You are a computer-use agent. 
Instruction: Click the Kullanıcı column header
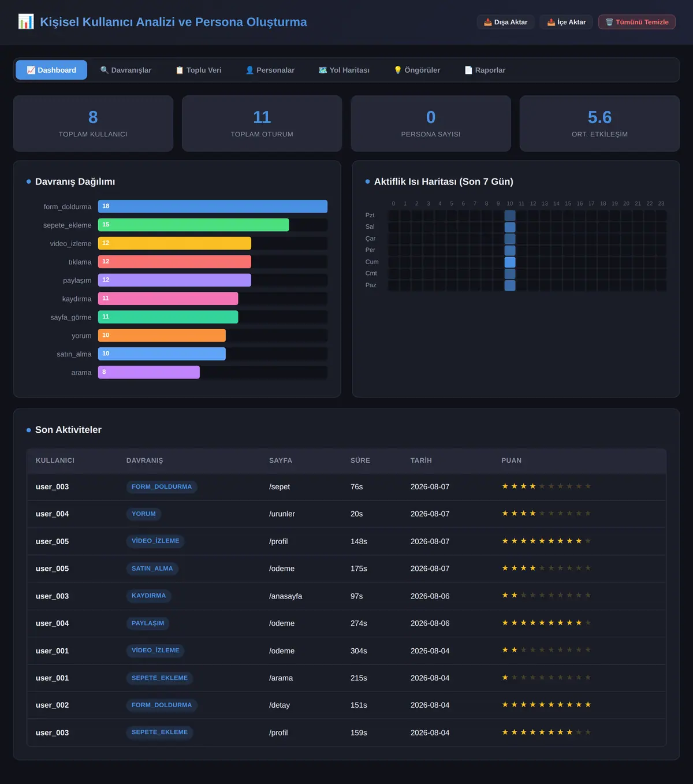[55, 460]
